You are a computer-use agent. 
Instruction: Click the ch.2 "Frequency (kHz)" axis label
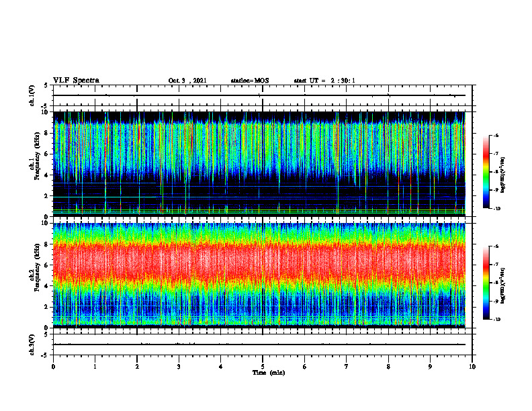tap(37, 267)
